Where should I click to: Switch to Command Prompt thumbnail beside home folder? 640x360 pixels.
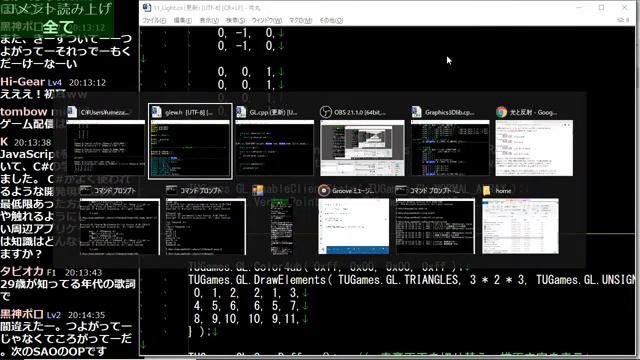[436, 226]
